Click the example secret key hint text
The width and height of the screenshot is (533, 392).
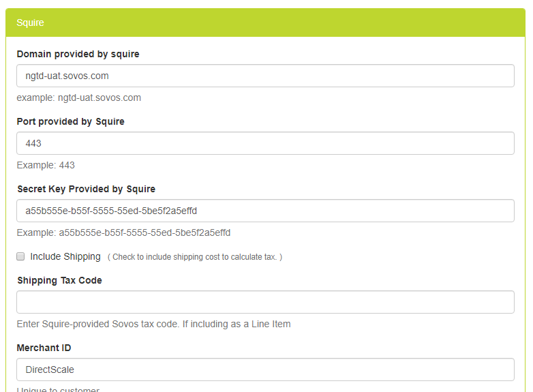(x=123, y=232)
